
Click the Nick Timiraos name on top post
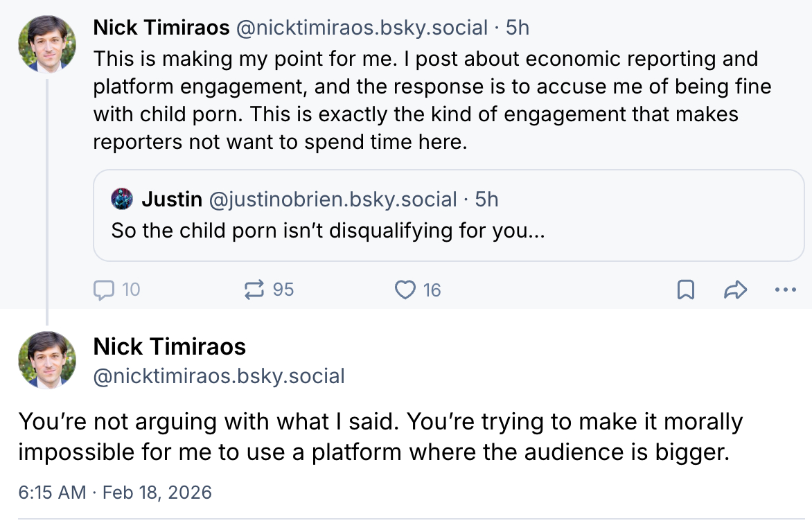coord(161,28)
